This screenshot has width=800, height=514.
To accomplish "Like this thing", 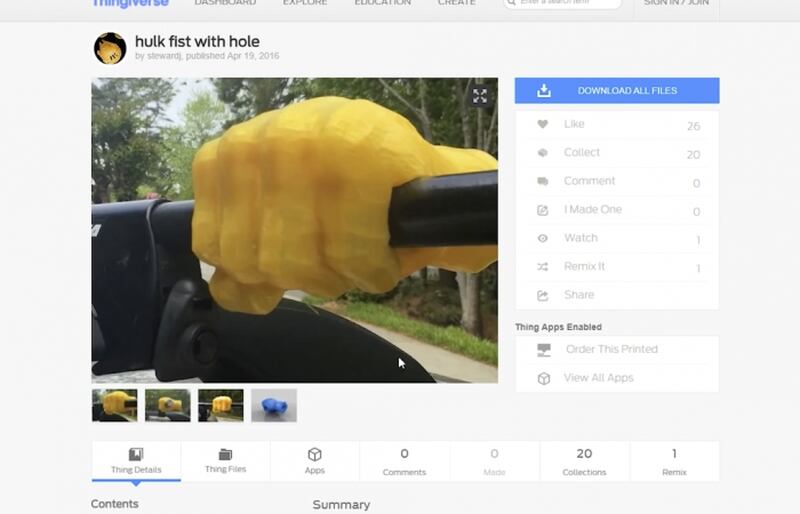I will click(617, 125).
